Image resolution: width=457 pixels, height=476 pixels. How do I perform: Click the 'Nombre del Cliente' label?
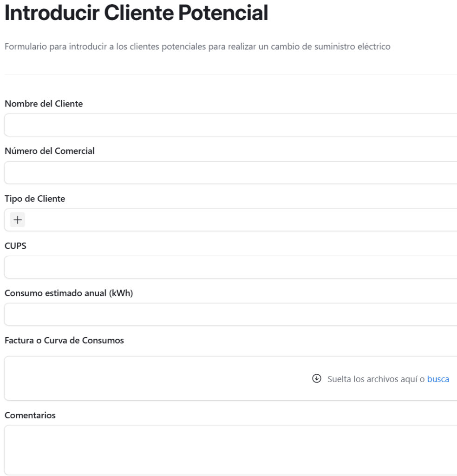[x=43, y=104]
